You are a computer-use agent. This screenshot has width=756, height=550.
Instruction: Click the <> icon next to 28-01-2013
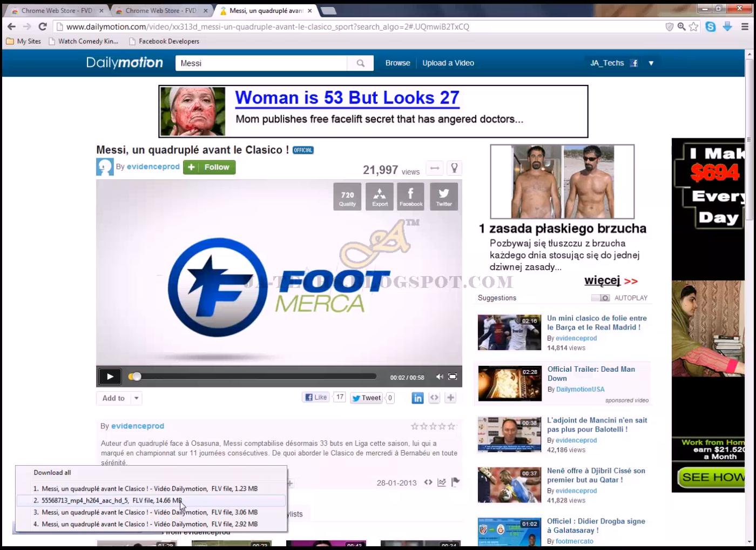tap(428, 482)
